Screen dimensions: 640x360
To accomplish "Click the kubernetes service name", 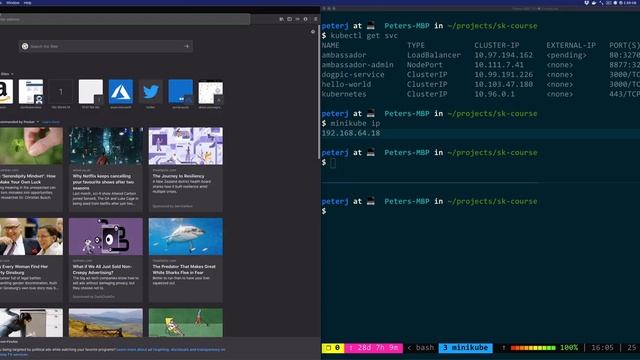I will 344,94.
